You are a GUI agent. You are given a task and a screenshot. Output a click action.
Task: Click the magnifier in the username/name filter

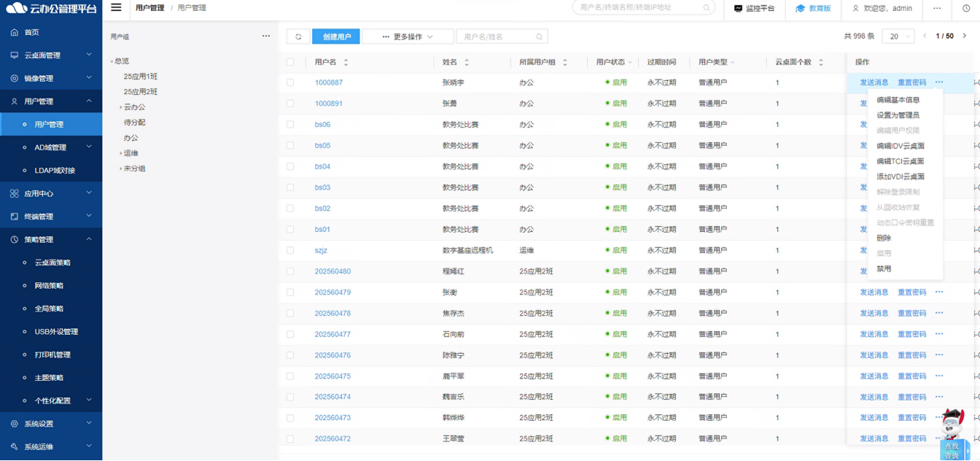(539, 36)
